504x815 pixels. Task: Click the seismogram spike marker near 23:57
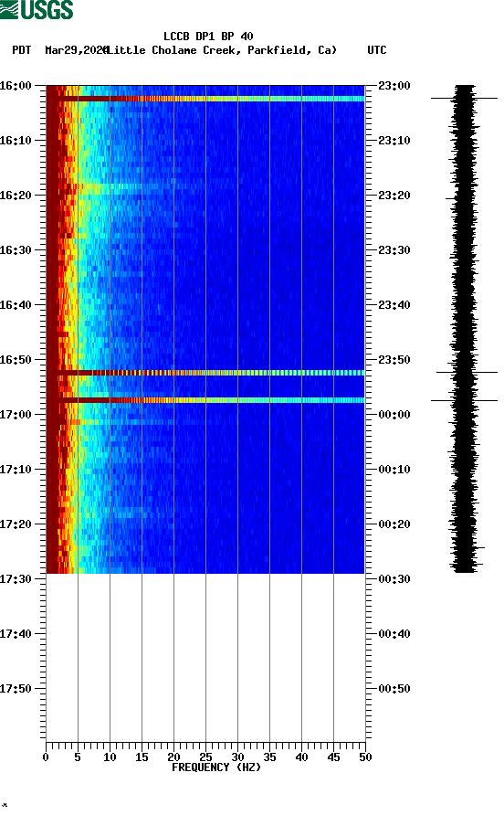tap(464, 400)
